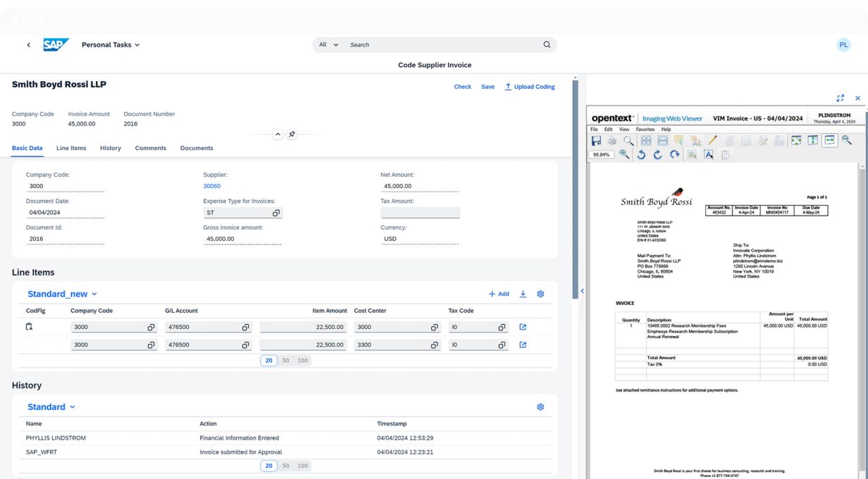
Task: Click the zoom out magnifier in viewer
Action: click(x=846, y=141)
